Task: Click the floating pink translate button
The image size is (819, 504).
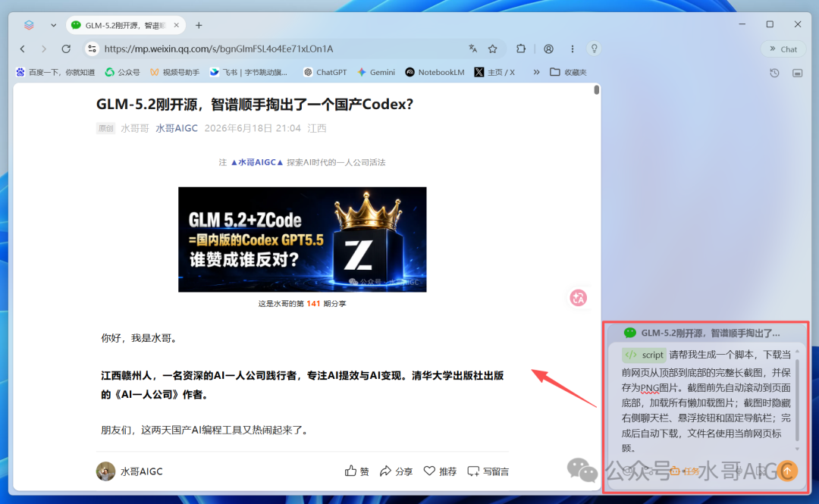Action: 578,298
